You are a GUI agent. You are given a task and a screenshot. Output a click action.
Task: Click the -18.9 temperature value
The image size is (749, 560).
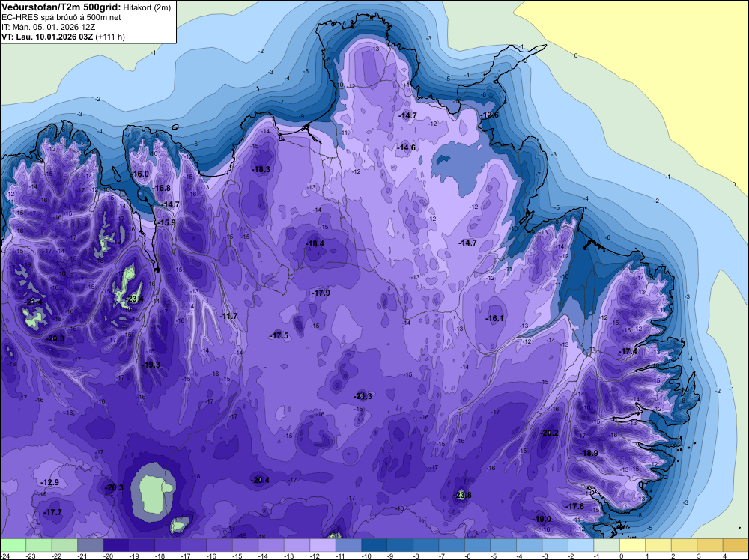click(589, 453)
